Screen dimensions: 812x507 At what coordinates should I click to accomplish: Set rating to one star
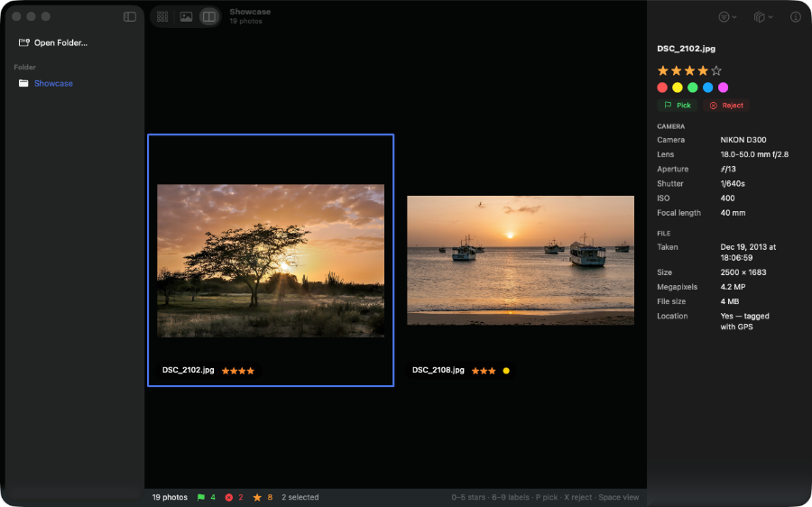[x=663, y=70]
